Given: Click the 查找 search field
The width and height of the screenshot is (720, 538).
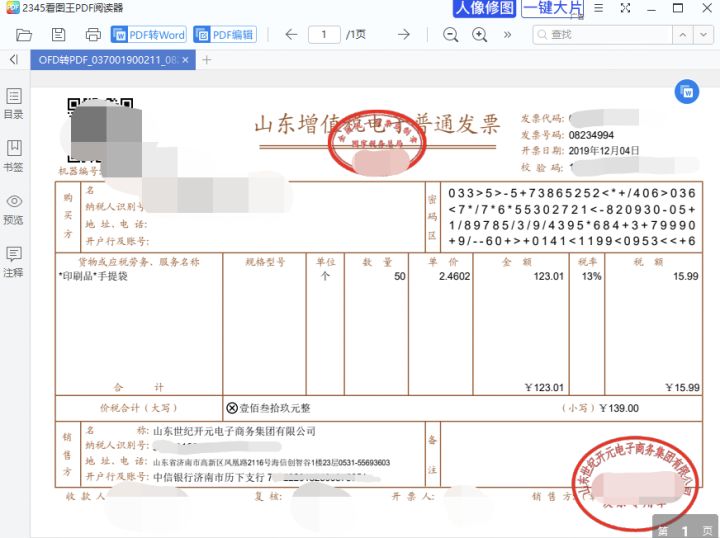Looking at the screenshot, I should click(602, 34).
